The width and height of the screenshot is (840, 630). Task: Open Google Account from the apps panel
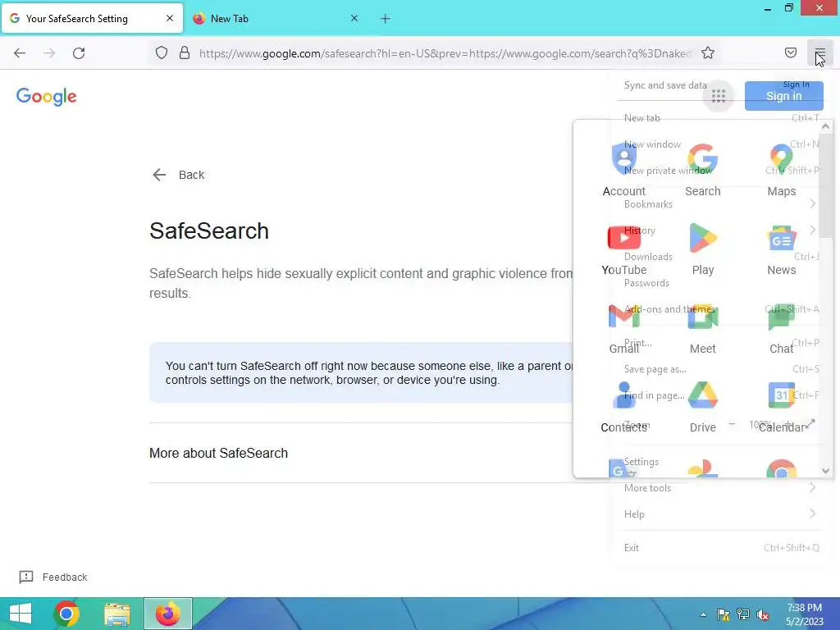point(624,170)
